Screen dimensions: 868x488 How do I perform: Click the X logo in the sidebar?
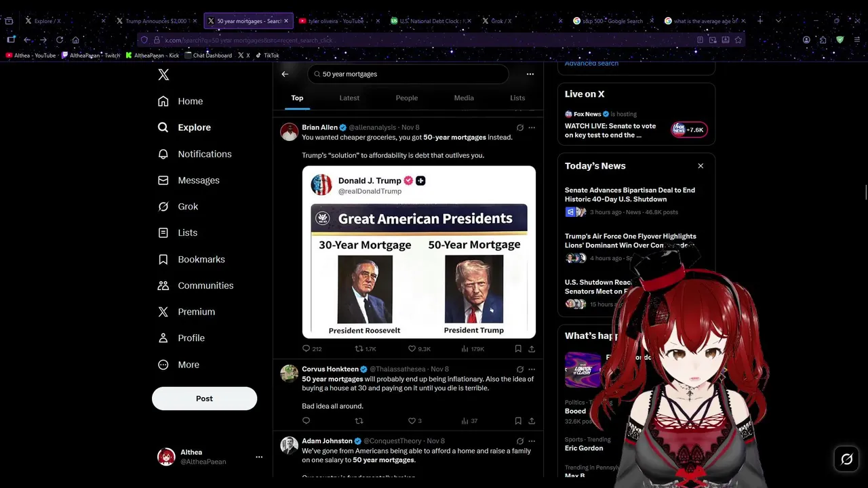163,75
